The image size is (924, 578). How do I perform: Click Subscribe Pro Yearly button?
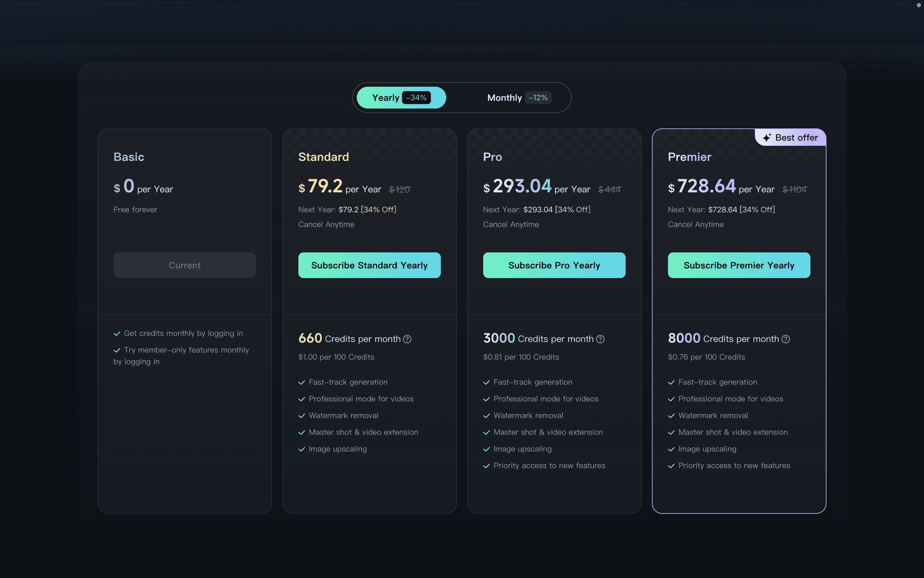click(554, 265)
